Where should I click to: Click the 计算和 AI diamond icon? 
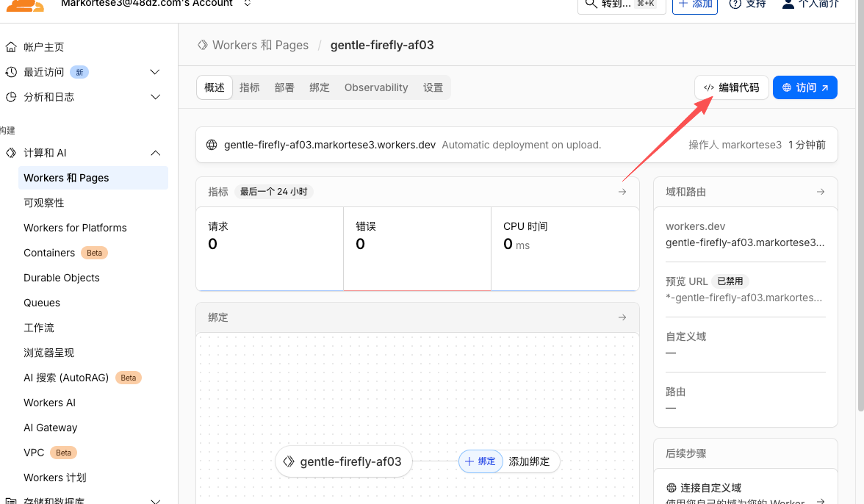point(11,153)
